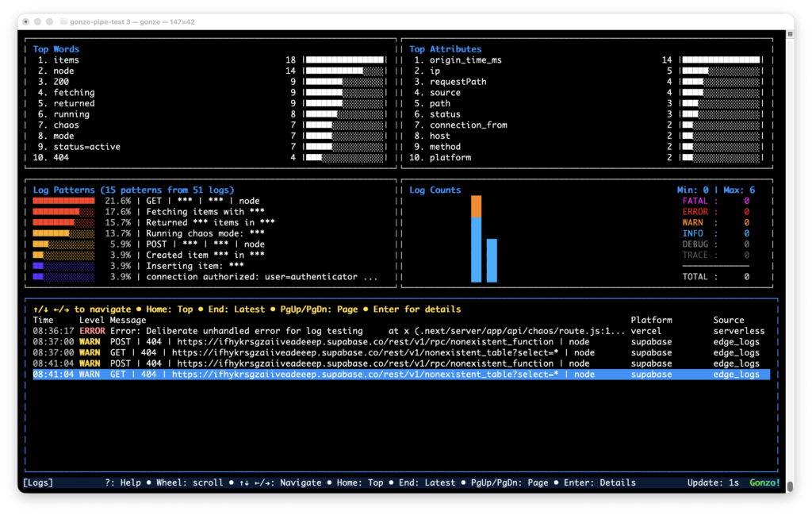Click the orange ERROR segment on the Log Counts chart

click(x=477, y=208)
